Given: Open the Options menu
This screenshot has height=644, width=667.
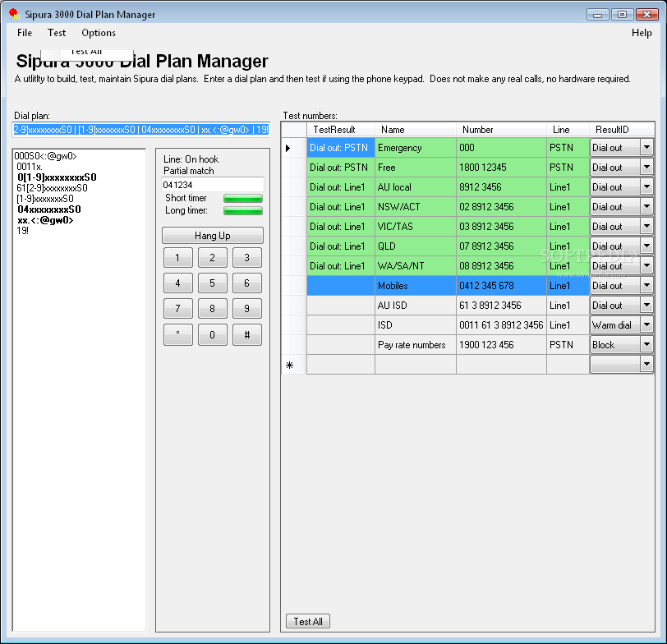Looking at the screenshot, I should pos(99,33).
